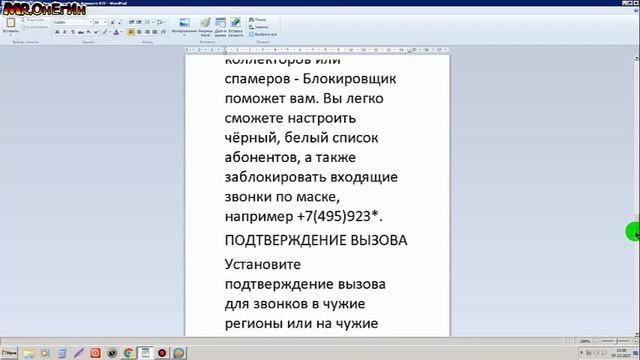Image resolution: width=640 pixels, height=360 pixels.
Task: Justify the paragraph text
Action: coord(155,32)
